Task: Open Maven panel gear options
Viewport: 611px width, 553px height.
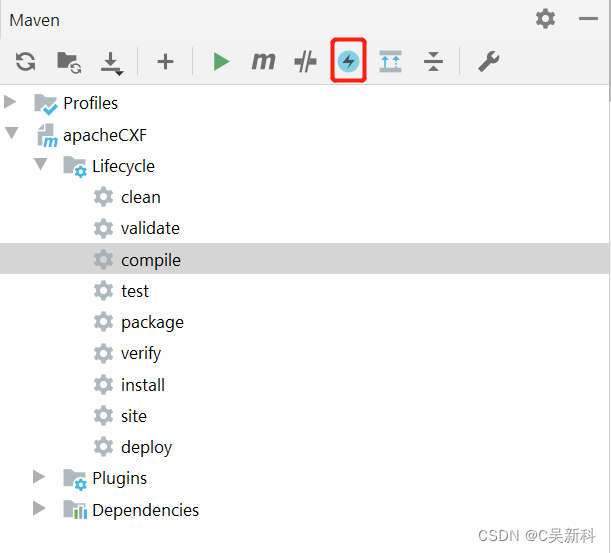Action: click(x=545, y=18)
